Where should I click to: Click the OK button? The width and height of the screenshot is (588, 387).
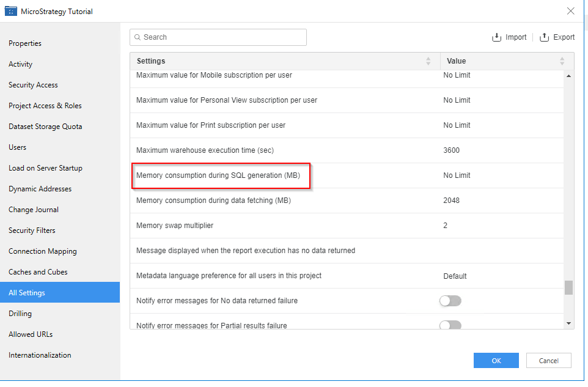pos(496,360)
